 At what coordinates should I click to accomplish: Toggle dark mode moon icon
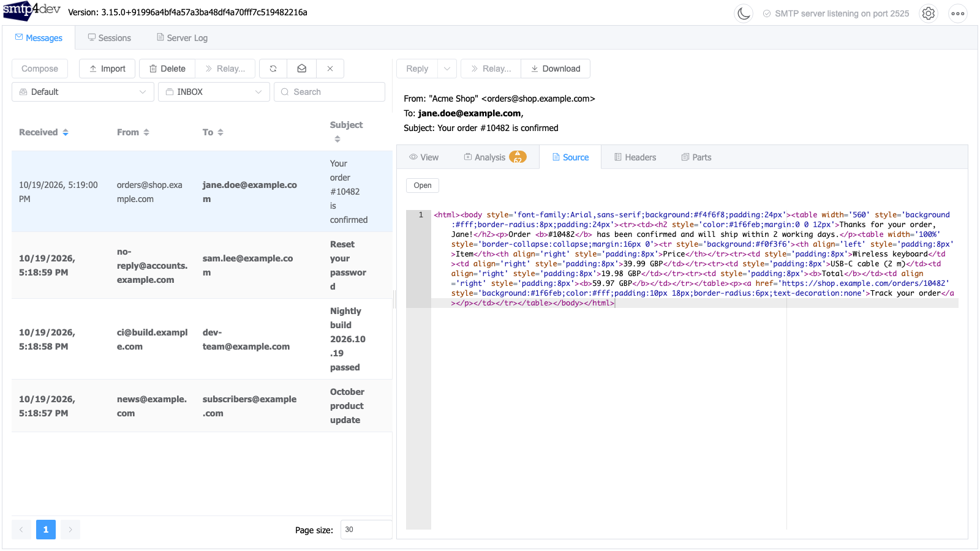pyautogui.click(x=744, y=13)
